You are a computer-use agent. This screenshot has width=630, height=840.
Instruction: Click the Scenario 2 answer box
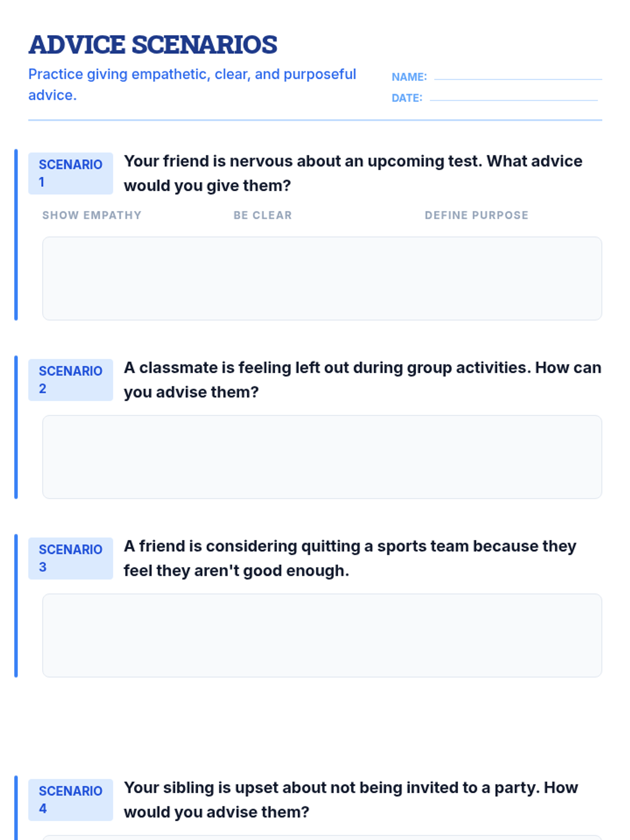click(x=322, y=457)
